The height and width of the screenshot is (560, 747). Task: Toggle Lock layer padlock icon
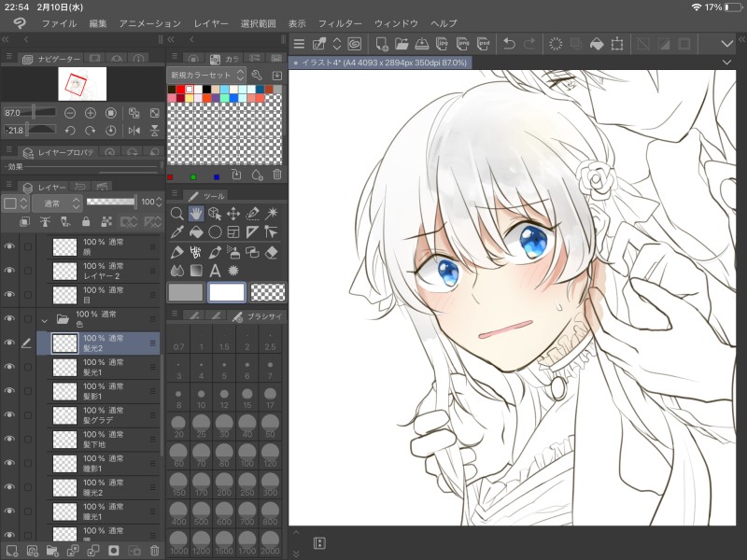[x=86, y=221]
